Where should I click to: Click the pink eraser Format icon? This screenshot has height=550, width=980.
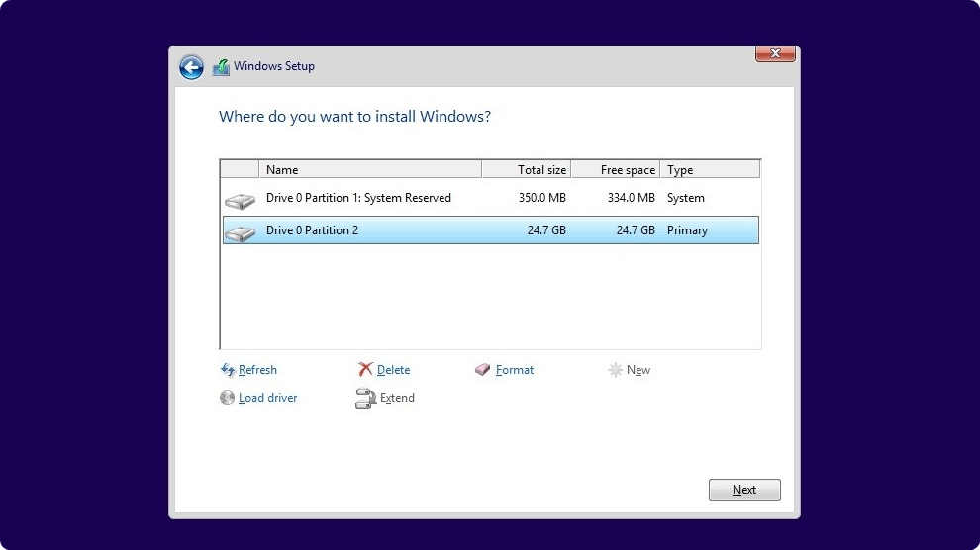point(482,370)
